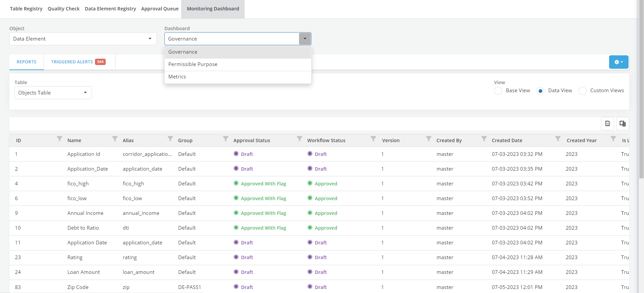Click the Created Date column header
644x293 pixels.
(507, 140)
